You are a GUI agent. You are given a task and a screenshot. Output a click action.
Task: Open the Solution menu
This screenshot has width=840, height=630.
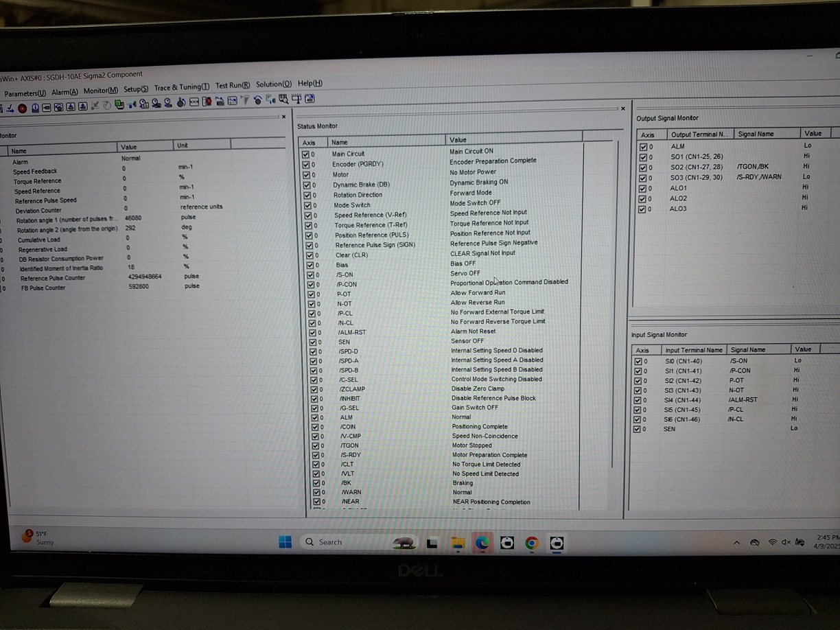pos(274,84)
